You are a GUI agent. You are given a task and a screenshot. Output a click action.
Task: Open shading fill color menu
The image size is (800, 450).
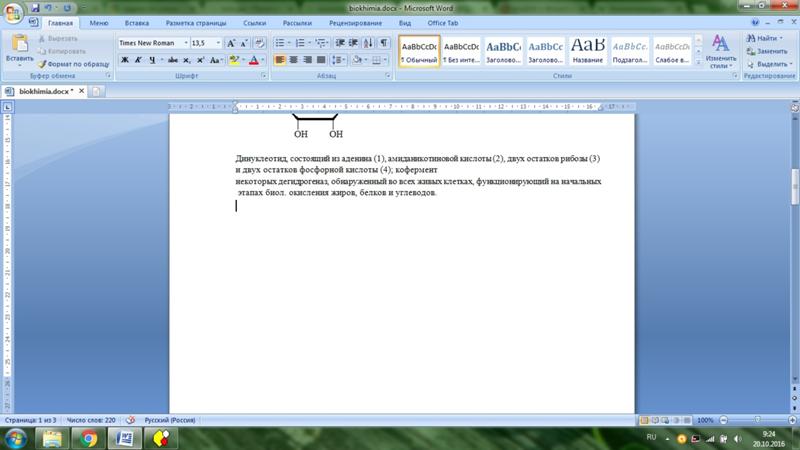(359, 60)
